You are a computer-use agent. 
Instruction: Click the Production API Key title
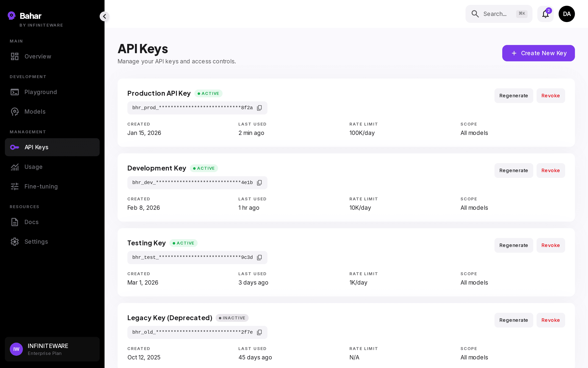(159, 93)
